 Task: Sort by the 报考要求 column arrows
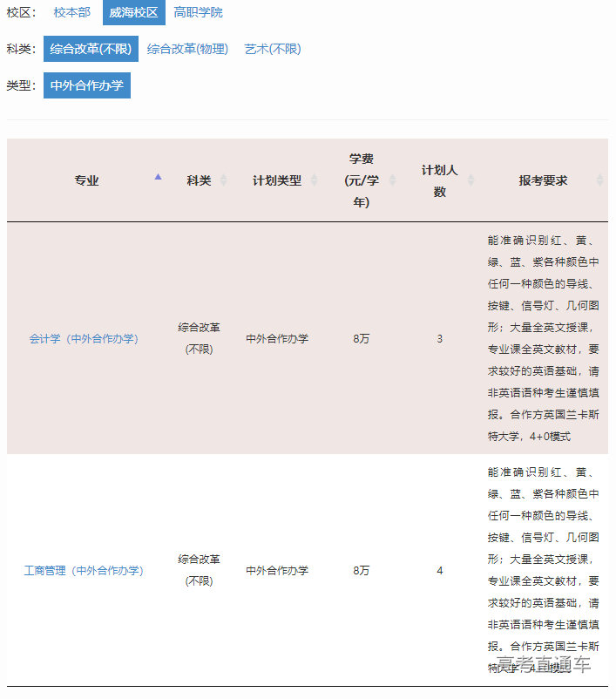600,180
